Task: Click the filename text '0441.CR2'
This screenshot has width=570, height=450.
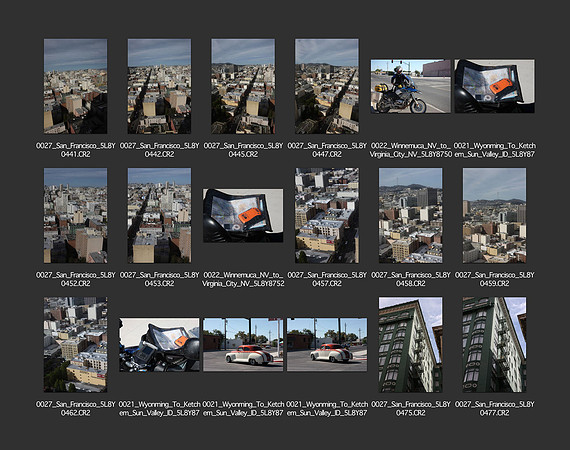Action: pos(75,154)
